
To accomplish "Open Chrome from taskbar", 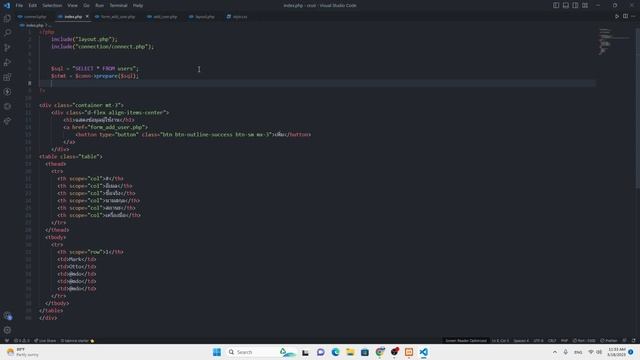I will (380, 352).
